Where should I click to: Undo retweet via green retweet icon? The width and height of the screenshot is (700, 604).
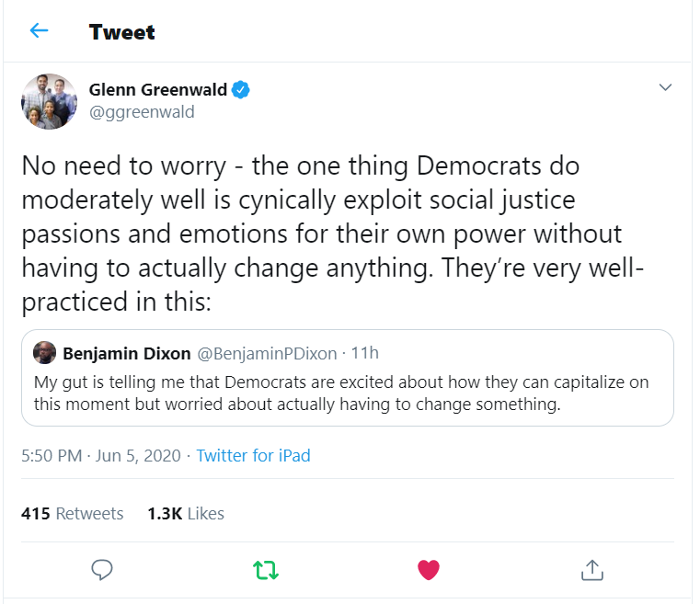[265, 570]
